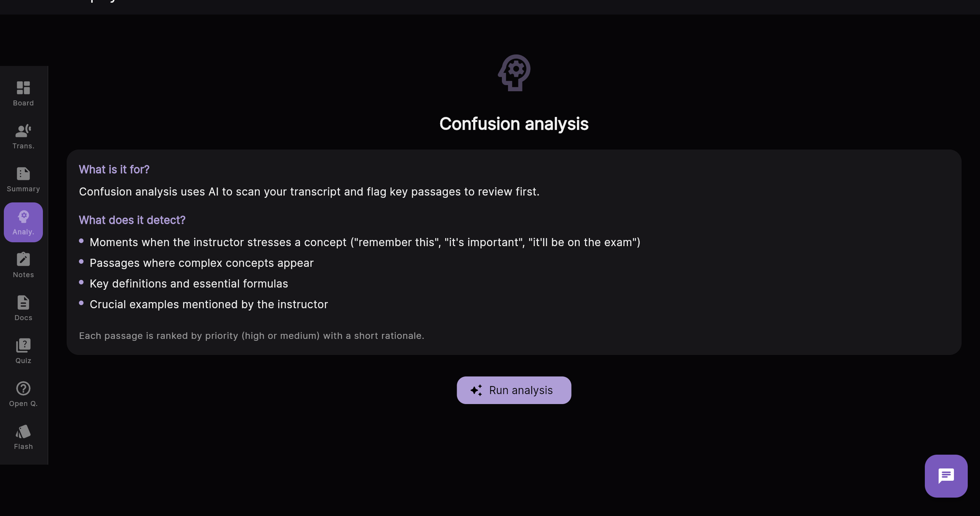Select the Trans. transcript icon
The image size is (980, 516).
tap(23, 136)
